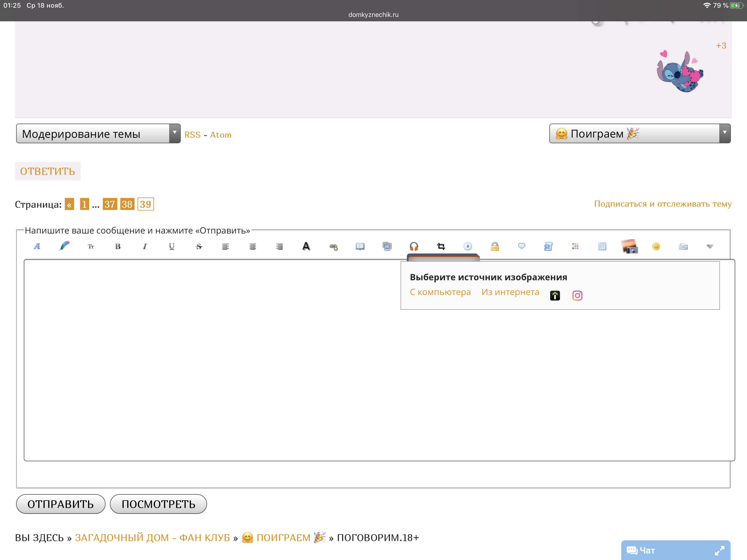Open Модерирование темы dropdown
Image resolution: width=747 pixels, height=560 pixels.
pyautogui.click(x=98, y=134)
